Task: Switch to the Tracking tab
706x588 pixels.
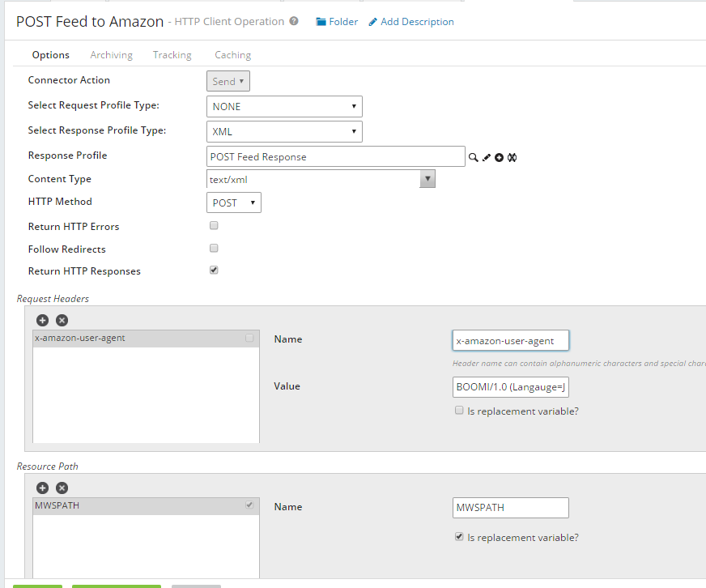Action: pyautogui.click(x=172, y=55)
